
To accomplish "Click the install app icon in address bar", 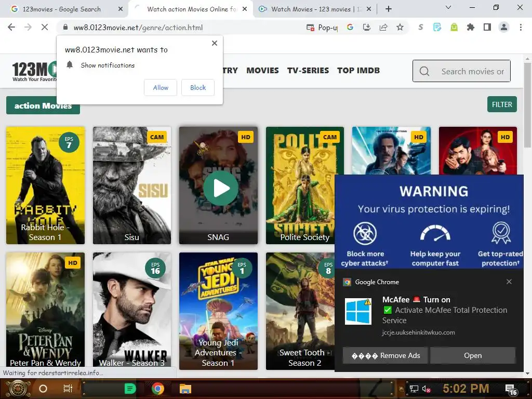I will pos(367,27).
